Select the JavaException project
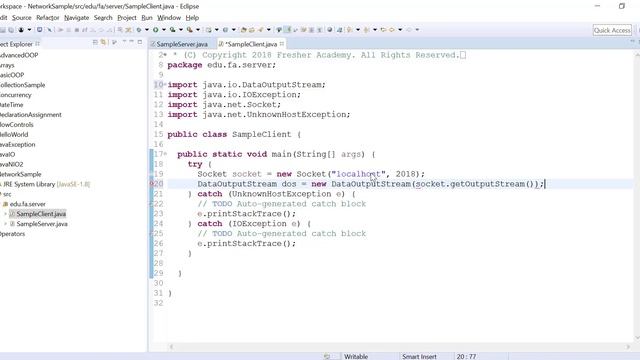Screen dimensions: 640x360 pos(18,144)
